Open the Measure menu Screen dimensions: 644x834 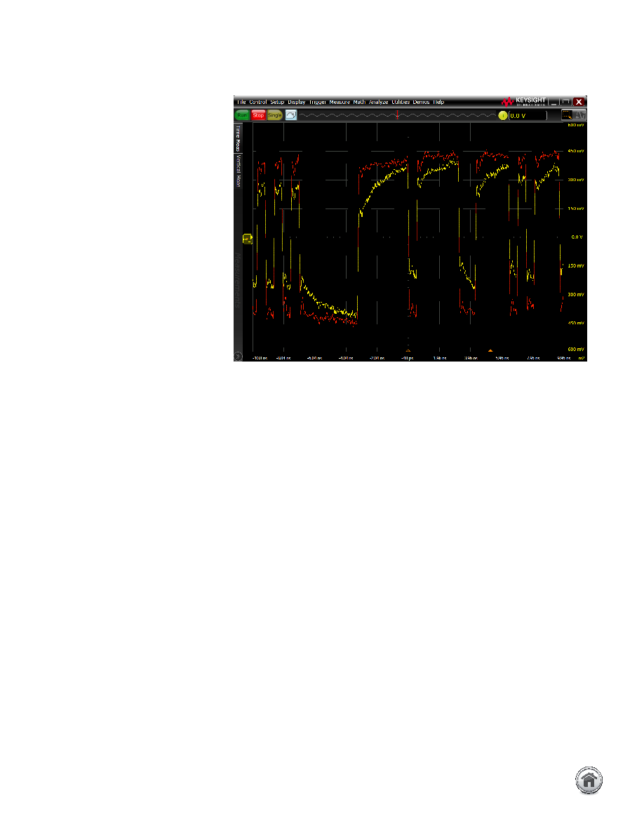click(x=340, y=102)
